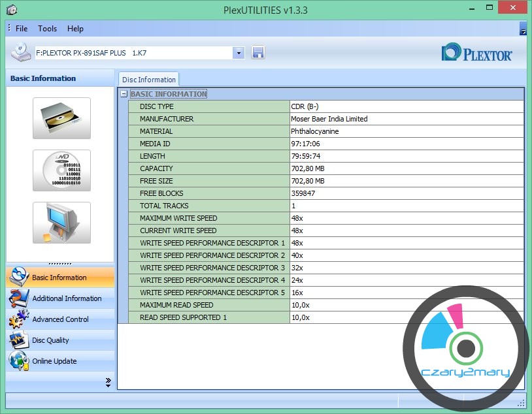532x414 pixels.
Task: Click the Disc Quality sidebar icon
Action: 18,340
